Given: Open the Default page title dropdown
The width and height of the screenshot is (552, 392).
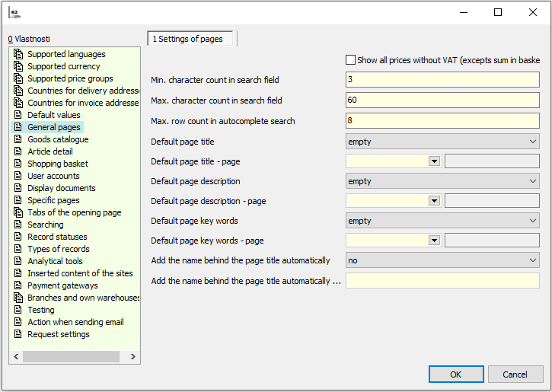Looking at the screenshot, I should tap(442, 141).
